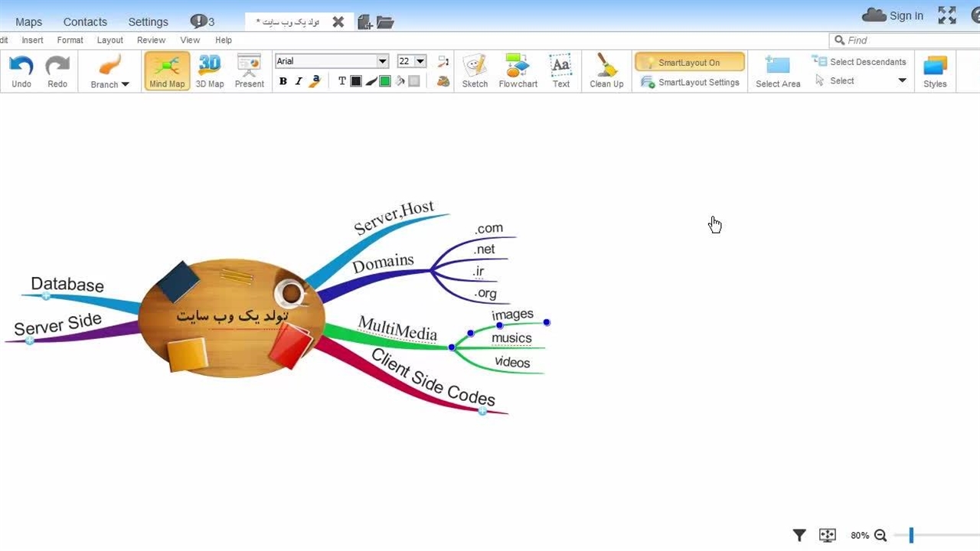Open the Review menu
980x551 pixels.
tap(151, 40)
